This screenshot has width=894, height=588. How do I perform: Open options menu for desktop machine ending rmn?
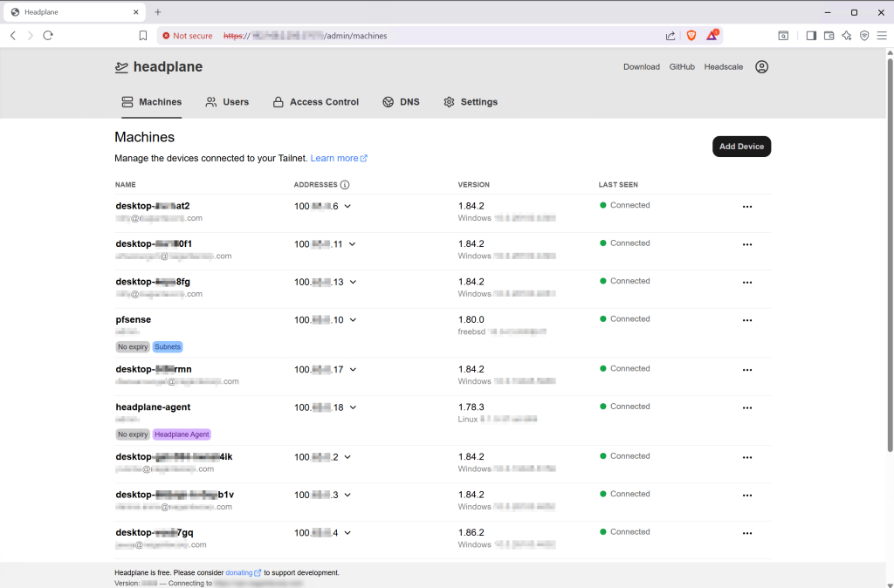[x=747, y=370]
